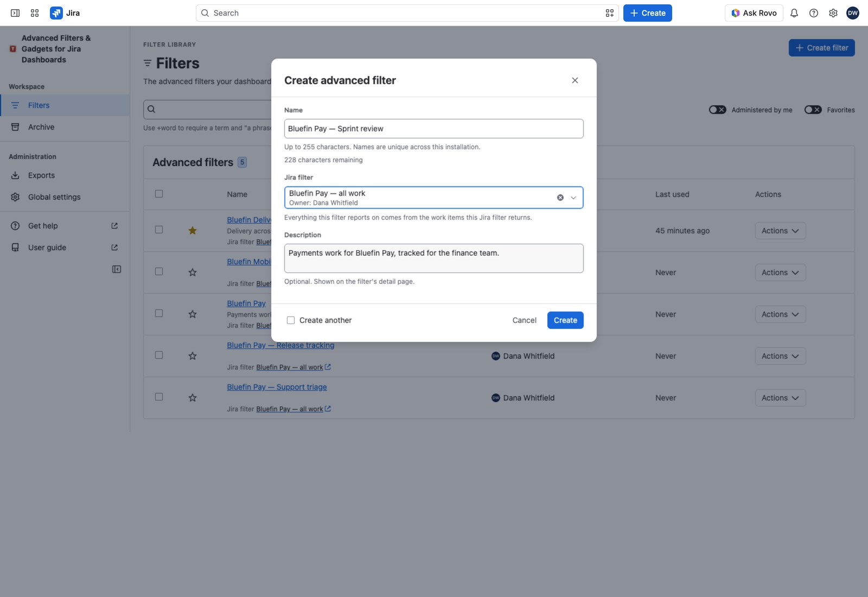Image resolution: width=868 pixels, height=597 pixels.
Task: Open external link icon next to User guide
Action: tap(114, 247)
